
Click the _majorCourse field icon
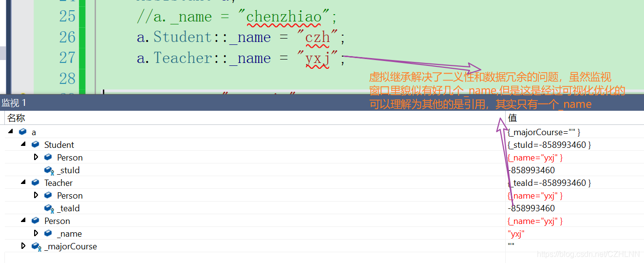(36, 246)
